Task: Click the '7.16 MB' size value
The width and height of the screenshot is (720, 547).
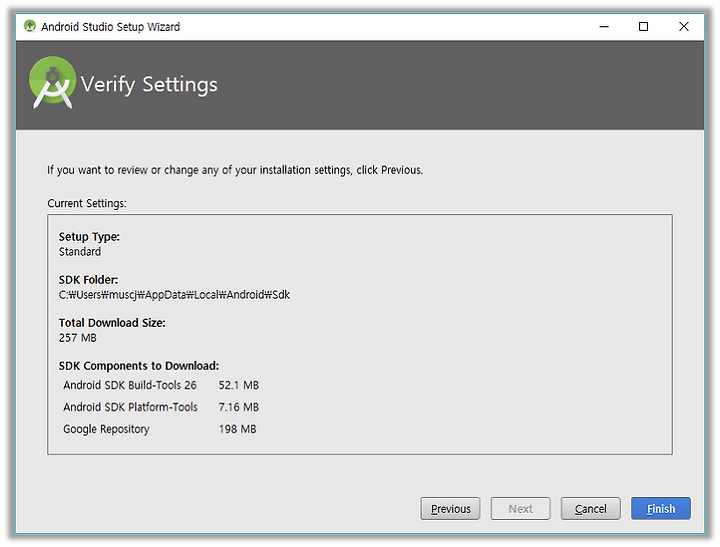Action: point(239,407)
